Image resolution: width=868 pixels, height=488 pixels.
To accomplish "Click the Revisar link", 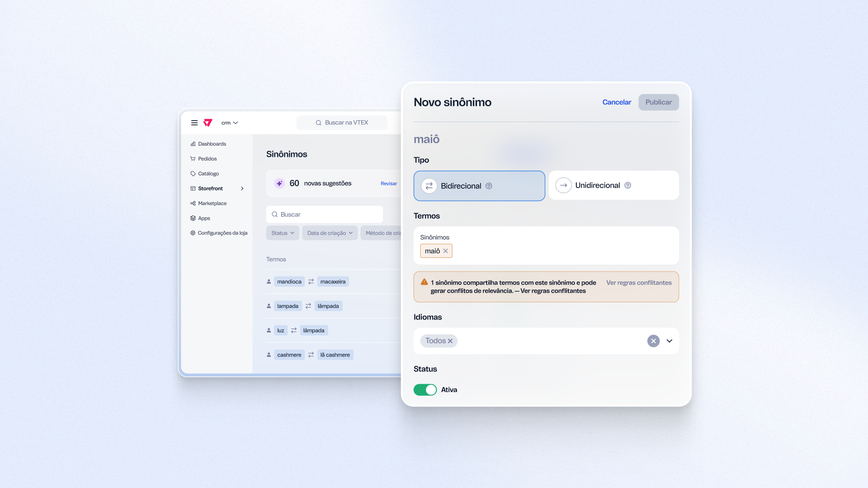I will 389,184.
